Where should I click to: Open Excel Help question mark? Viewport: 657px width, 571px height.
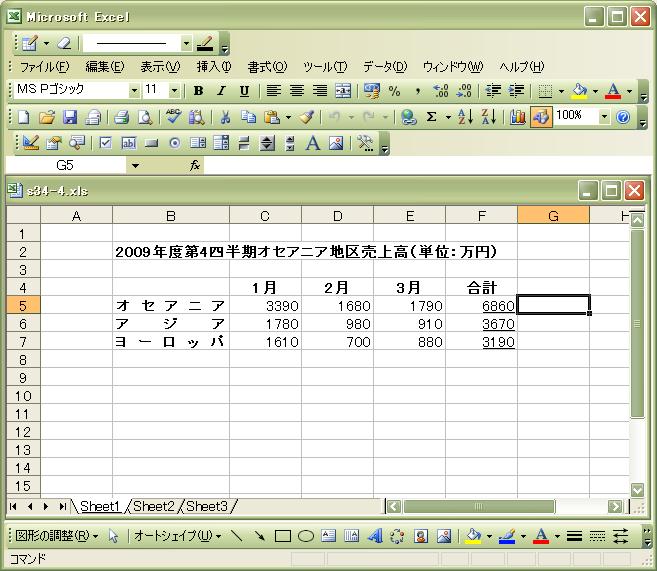point(623,117)
